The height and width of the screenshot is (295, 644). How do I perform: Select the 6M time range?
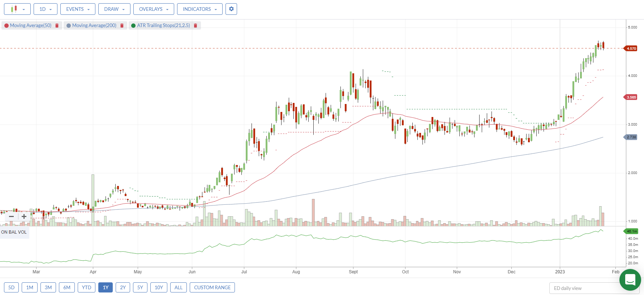click(x=67, y=287)
